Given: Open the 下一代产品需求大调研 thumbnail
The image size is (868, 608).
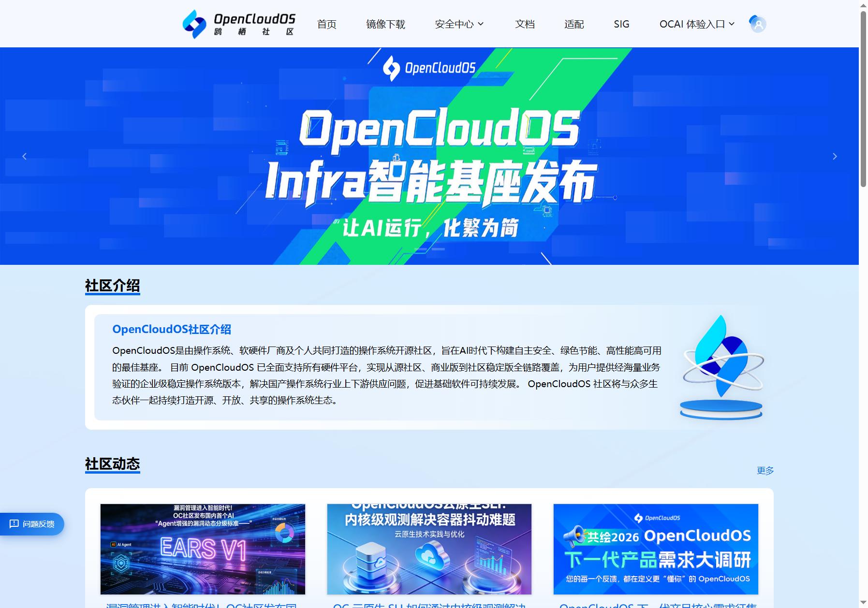Looking at the screenshot, I should (x=656, y=549).
